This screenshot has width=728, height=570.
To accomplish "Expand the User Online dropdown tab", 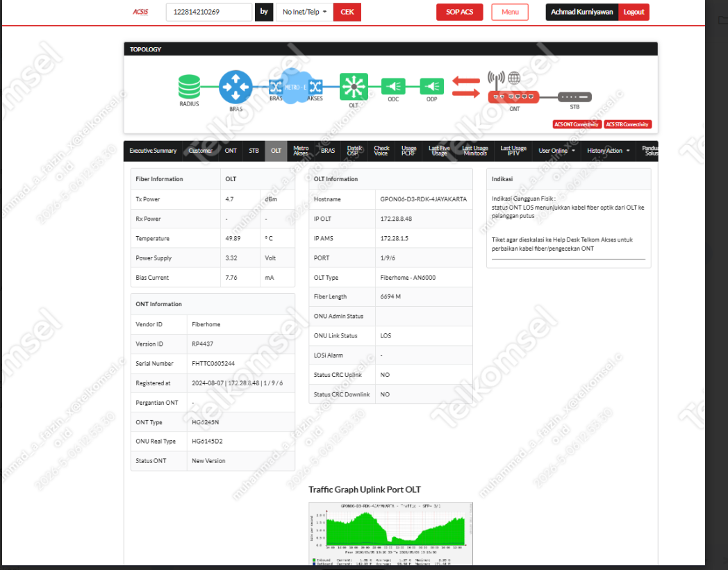I will coord(556,151).
